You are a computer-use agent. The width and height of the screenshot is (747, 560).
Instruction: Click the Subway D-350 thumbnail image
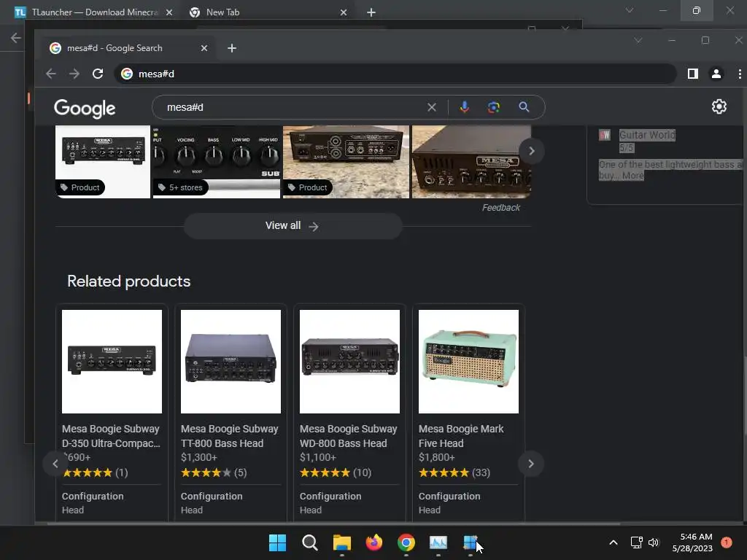point(112,362)
